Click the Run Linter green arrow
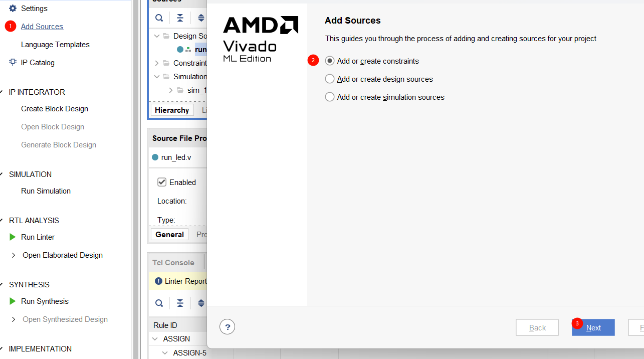The height and width of the screenshot is (359, 644). pos(13,237)
